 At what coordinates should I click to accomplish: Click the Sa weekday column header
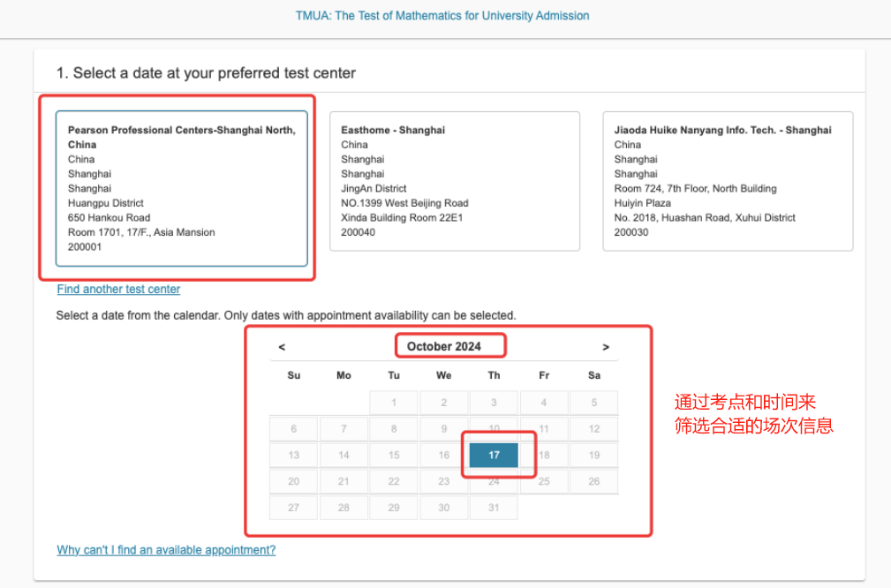593,375
